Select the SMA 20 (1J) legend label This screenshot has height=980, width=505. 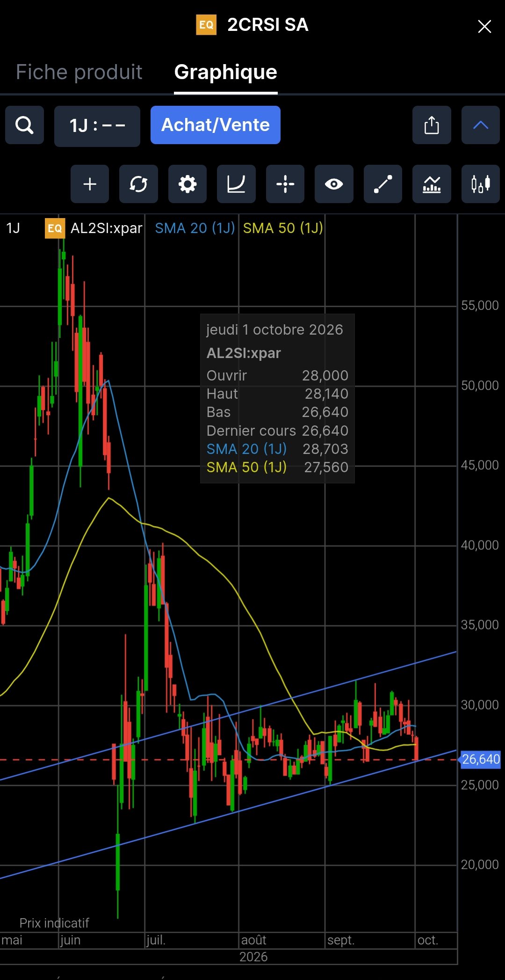[x=195, y=228]
